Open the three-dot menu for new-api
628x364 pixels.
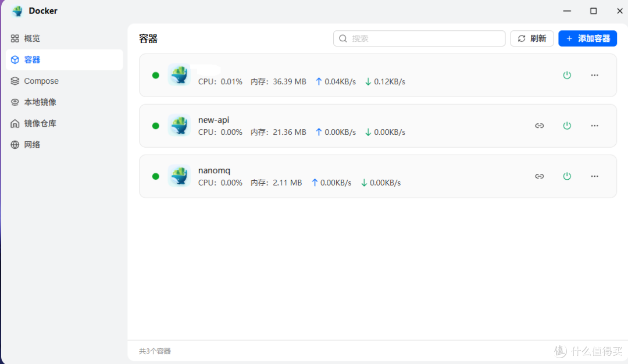pos(594,126)
